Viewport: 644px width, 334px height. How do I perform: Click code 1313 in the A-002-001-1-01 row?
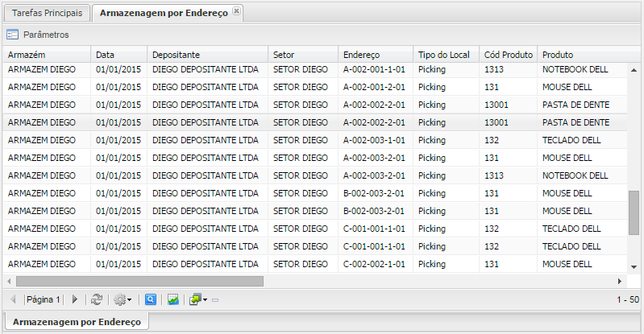click(x=493, y=69)
